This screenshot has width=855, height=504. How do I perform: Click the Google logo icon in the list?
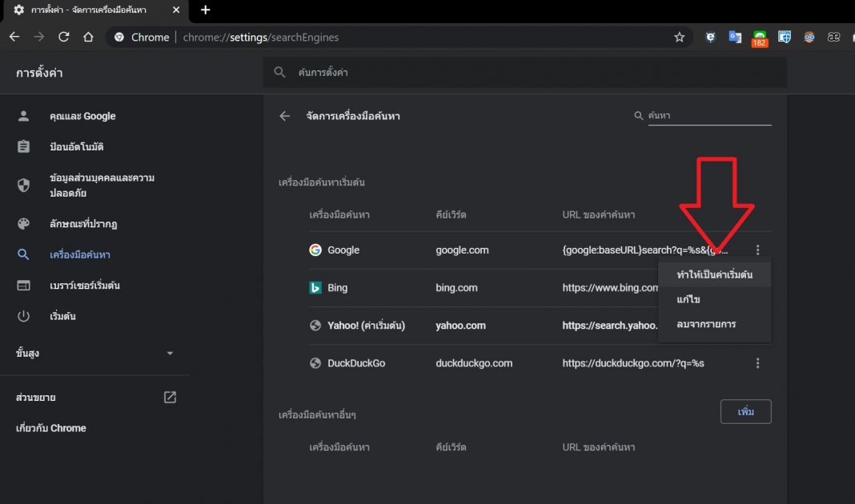pyautogui.click(x=315, y=250)
